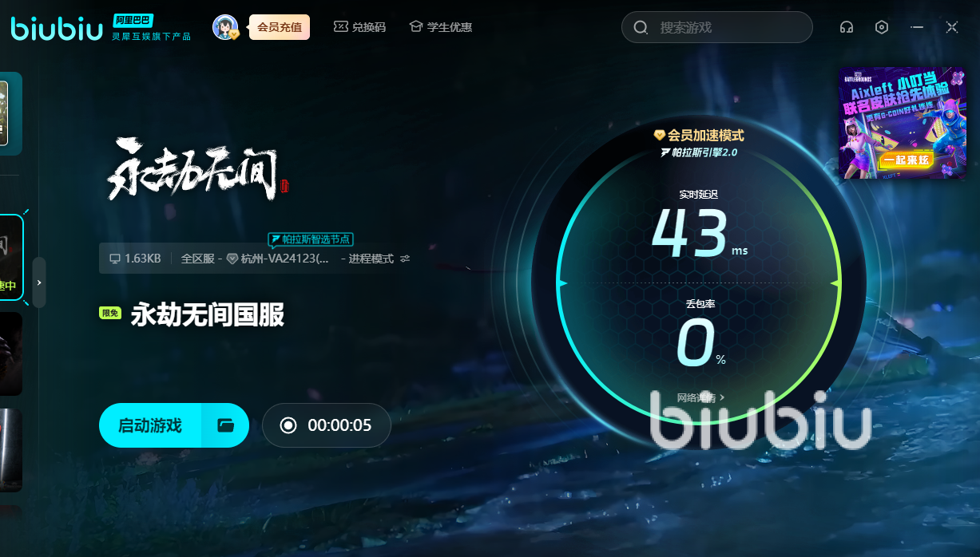Expand the left game sidebar arrow
Viewport: 980px width, 557px height.
(x=38, y=282)
